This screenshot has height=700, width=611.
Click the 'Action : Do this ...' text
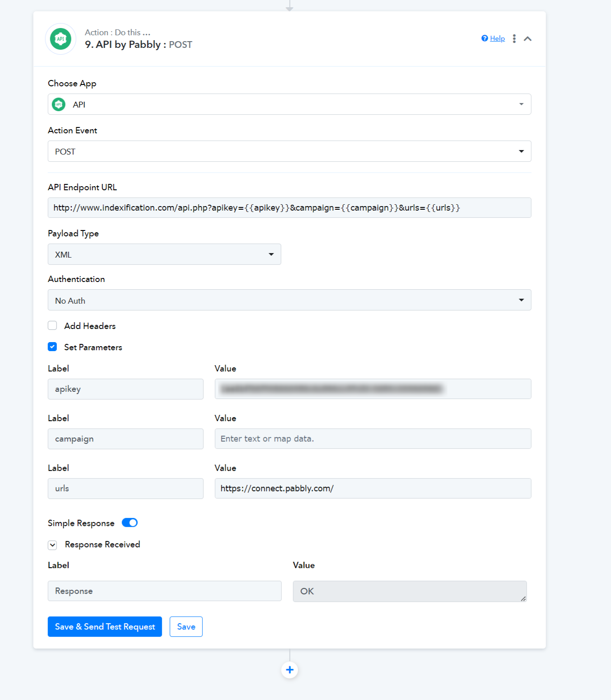click(117, 33)
